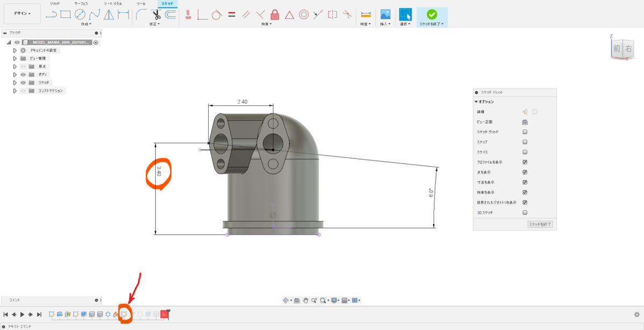Expand the ドキュメントの設定 tree node

[15, 51]
